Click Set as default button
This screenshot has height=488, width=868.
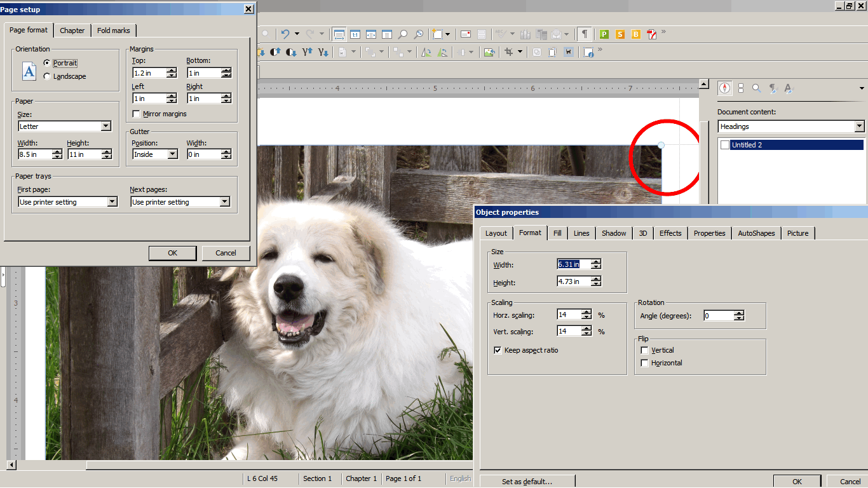[527, 482]
